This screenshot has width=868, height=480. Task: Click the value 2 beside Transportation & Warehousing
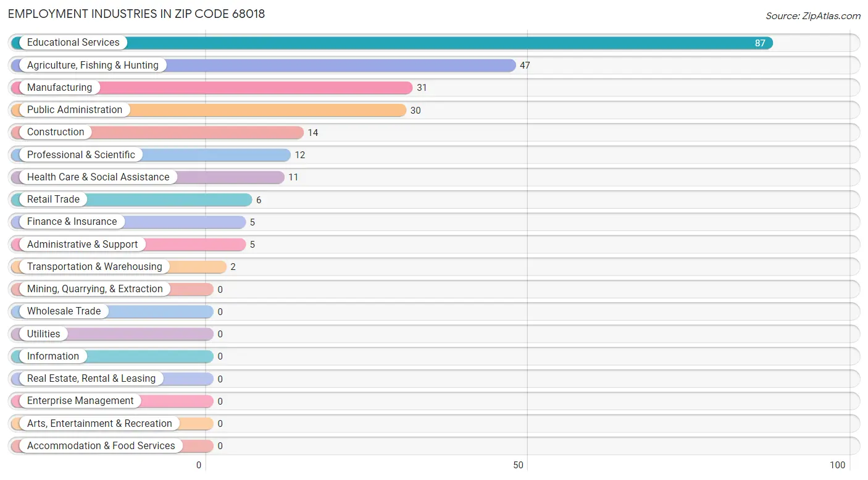pos(233,267)
